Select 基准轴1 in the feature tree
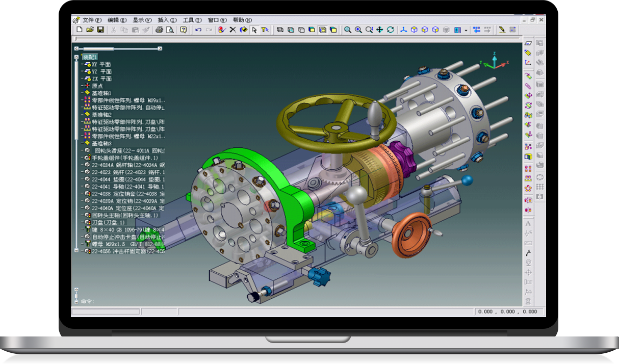Viewport: 619px width, 364px height. click(x=101, y=93)
